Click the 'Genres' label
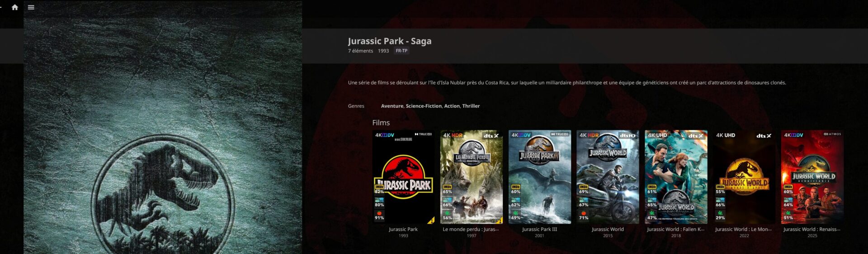Image resolution: width=868 pixels, height=254 pixels. 356,106
